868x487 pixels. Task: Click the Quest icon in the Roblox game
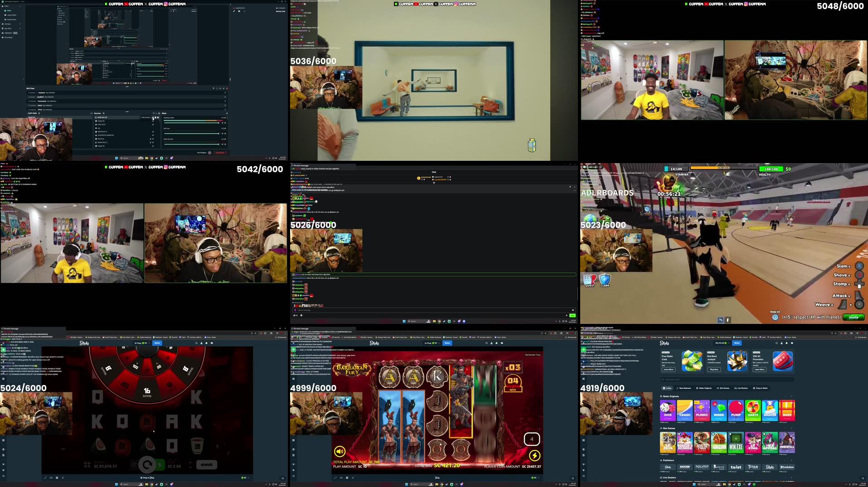590,280
